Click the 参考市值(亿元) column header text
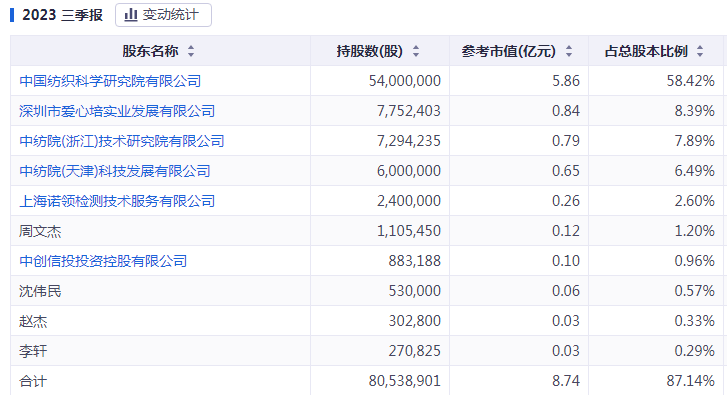 pyautogui.click(x=509, y=51)
